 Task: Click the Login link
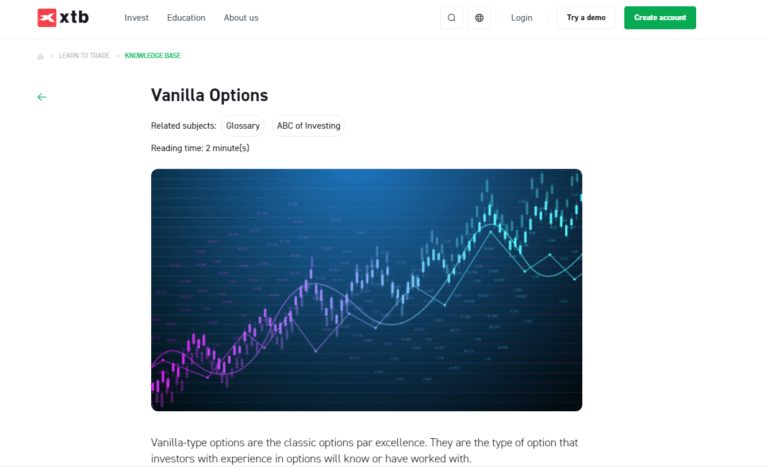click(x=521, y=18)
